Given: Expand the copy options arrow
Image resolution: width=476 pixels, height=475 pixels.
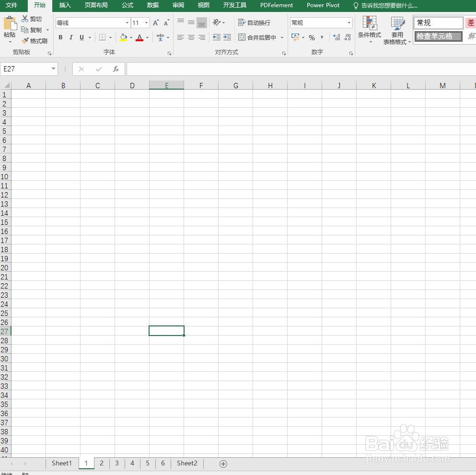Looking at the screenshot, I should pyautogui.click(x=47, y=30).
